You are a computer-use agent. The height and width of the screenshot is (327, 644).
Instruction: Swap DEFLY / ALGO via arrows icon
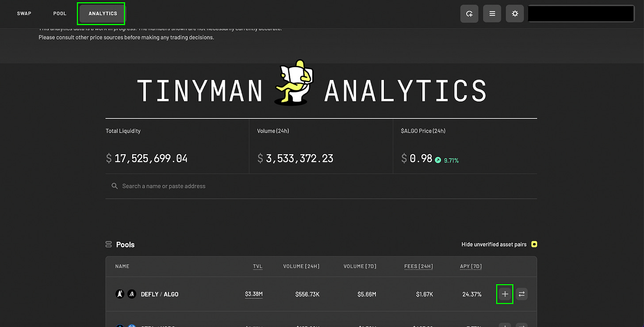(x=521, y=294)
